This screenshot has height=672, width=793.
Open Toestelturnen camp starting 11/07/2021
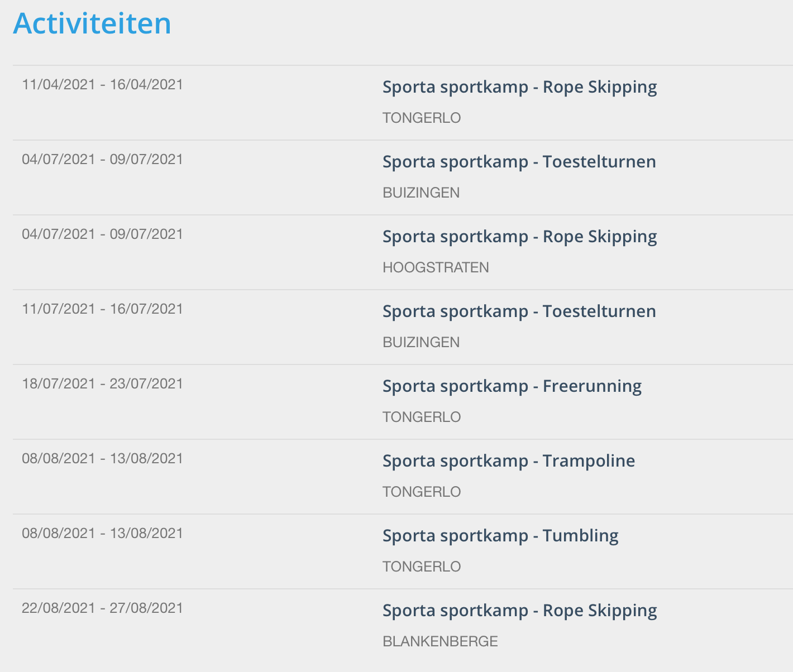(519, 311)
